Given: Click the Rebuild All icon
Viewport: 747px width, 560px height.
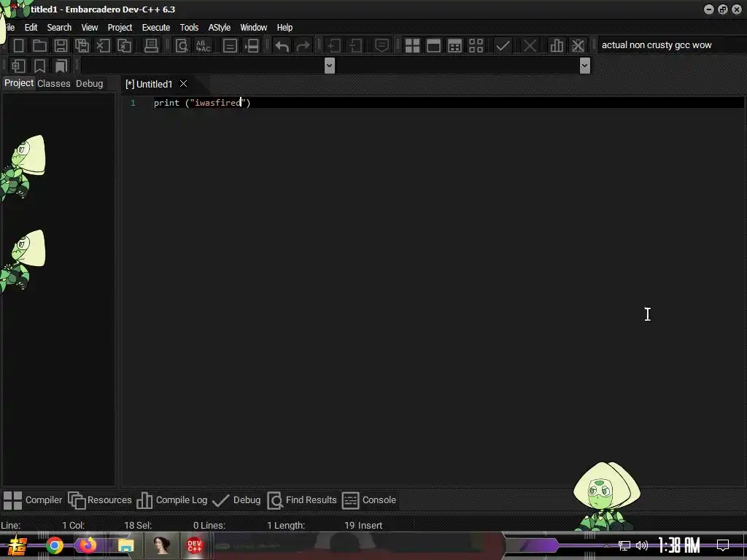Looking at the screenshot, I should click(x=476, y=46).
